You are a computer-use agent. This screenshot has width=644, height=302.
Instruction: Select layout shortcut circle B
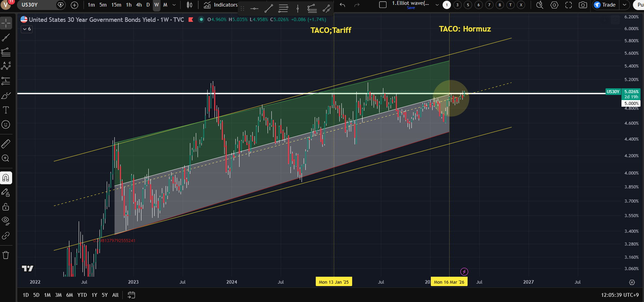500,5
